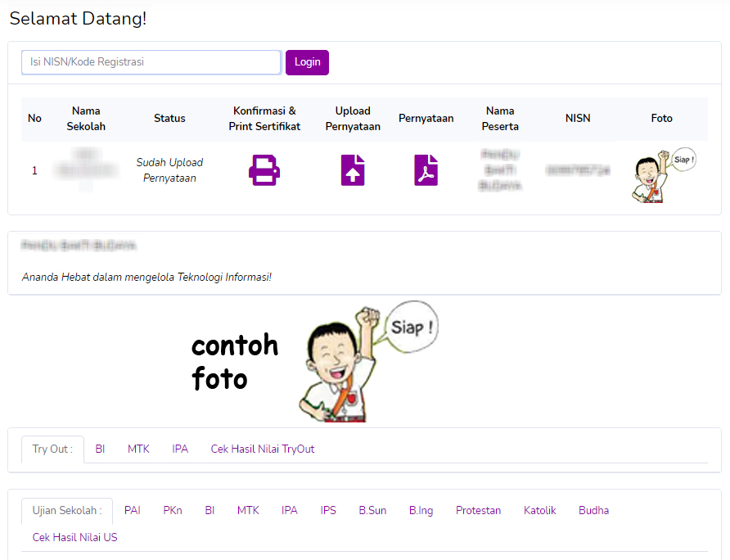The height and width of the screenshot is (560, 730).
Task: Open the IPS exam tab
Action: pos(328,511)
